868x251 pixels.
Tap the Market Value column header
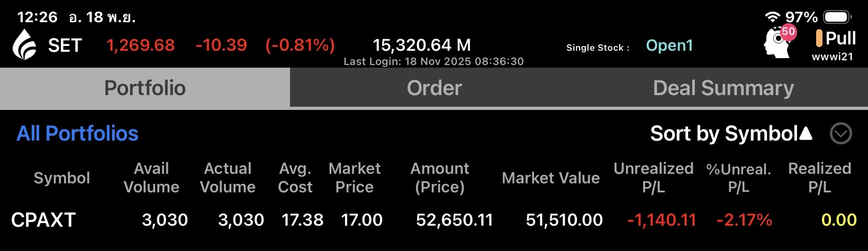550,178
